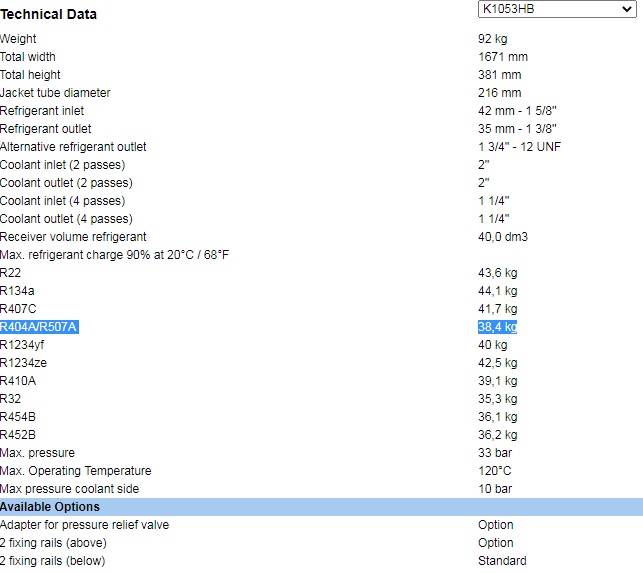Screen dimensions: 643x573
Task: Click the 33 bar max pressure value
Action: click(x=494, y=453)
